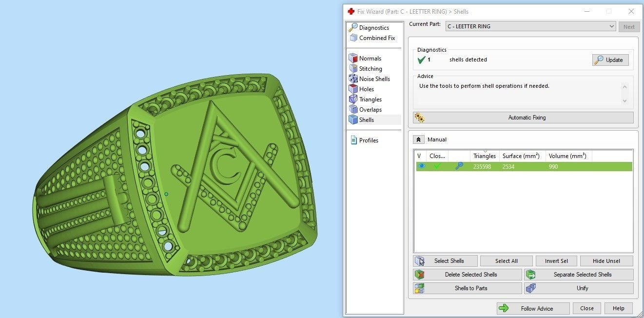Screen dimensions: 644x318
Task: Open the Current Part dropdown
Action: tap(531, 26)
